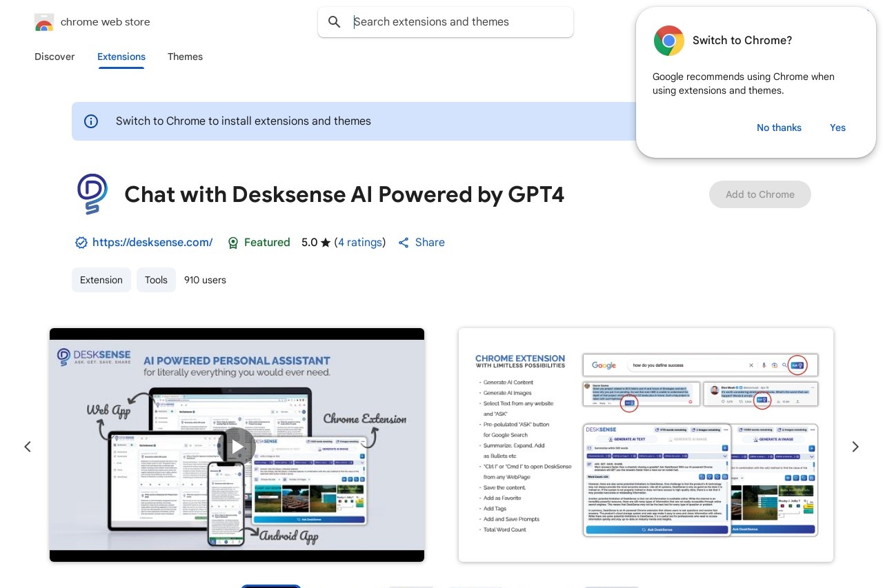Screen dimensions: 883x588
Task: Click the extension title heading
Action: [344, 194]
